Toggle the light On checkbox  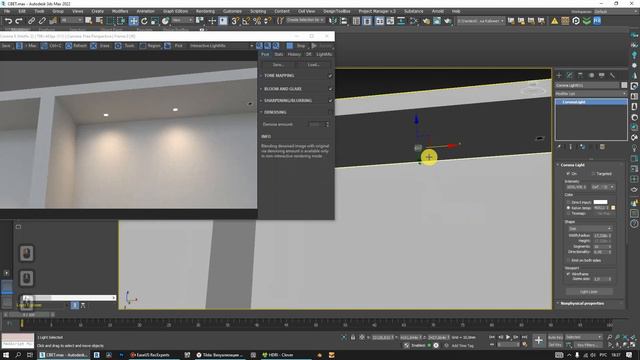tap(568, 174)
